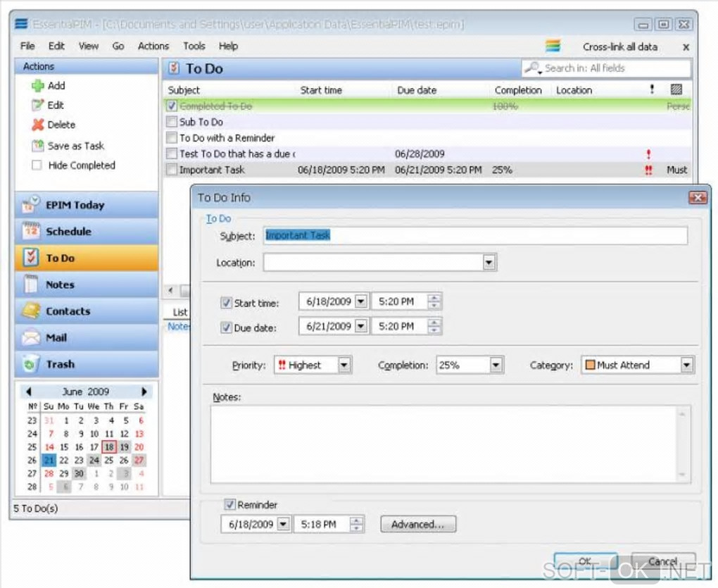Toggle the Due date checkbox

[x=226, y=327]
